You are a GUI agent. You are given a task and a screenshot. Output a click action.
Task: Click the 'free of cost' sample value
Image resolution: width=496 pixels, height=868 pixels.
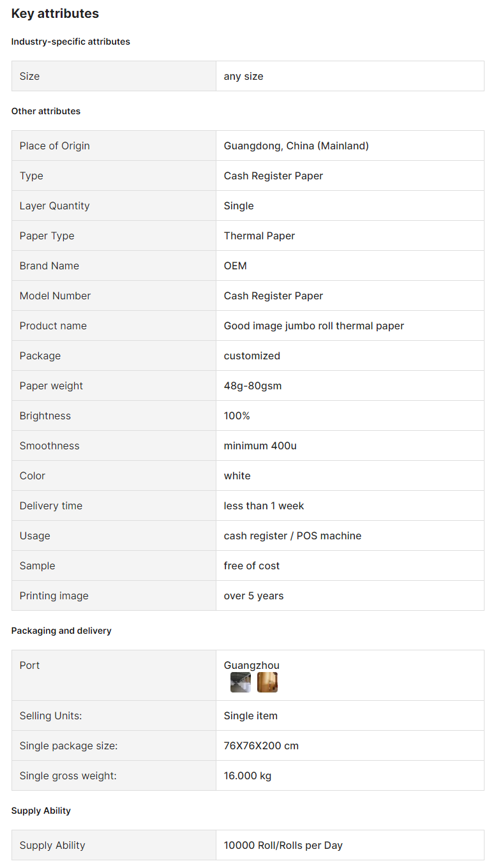252,565
